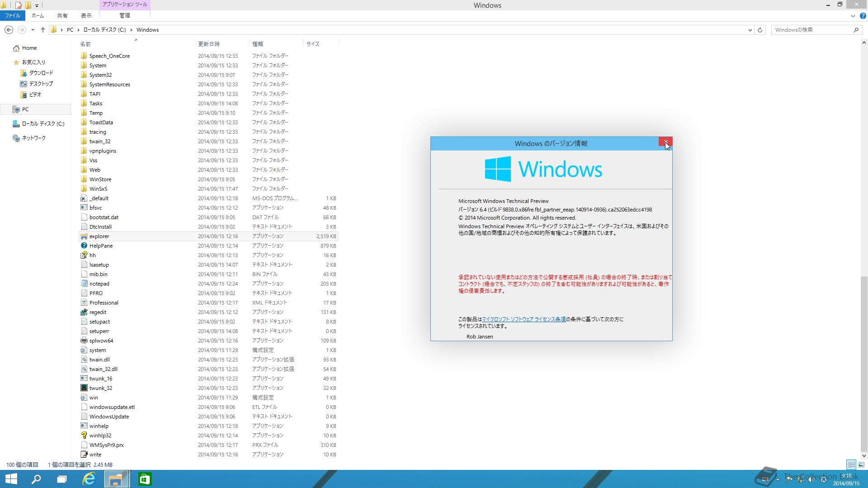Select ネットワーク in the navigation pane
868x488 pixels.
click(30, 138)
